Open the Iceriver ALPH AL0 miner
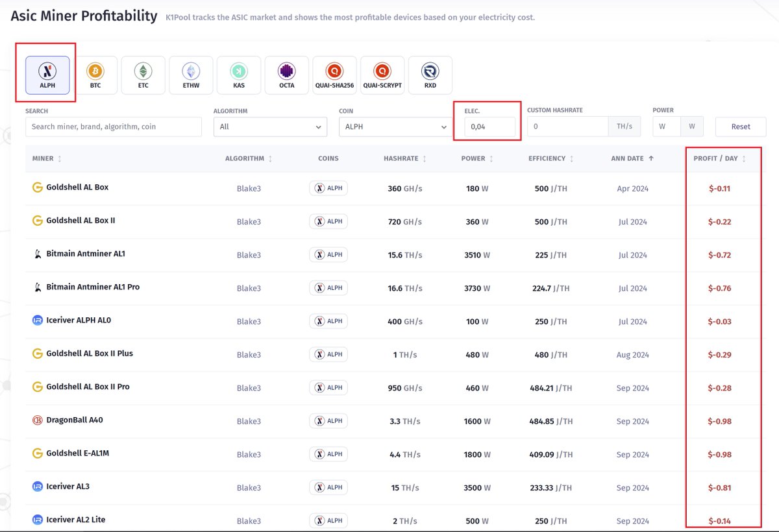Screen dimensions: 779x532 (x=79, y=320)
